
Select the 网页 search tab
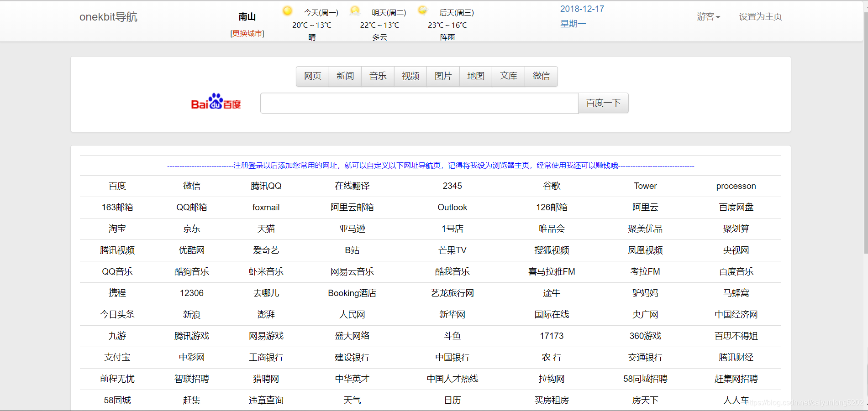[313, 76]
